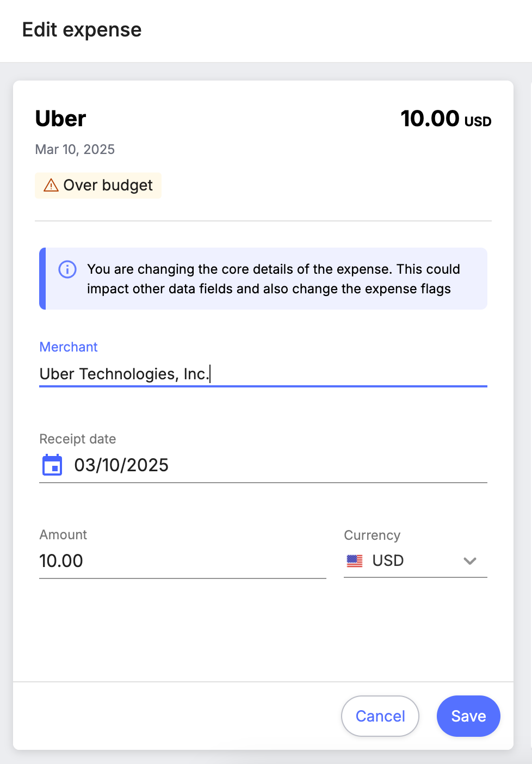Click the warning triangle in Over budget badge
This screenshot has height=764, width=532.
point(51,186)
